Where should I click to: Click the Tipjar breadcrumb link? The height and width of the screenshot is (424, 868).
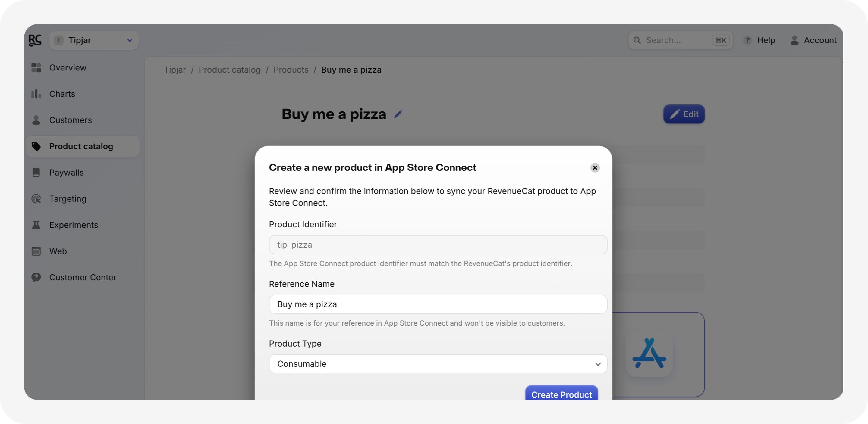175,70
